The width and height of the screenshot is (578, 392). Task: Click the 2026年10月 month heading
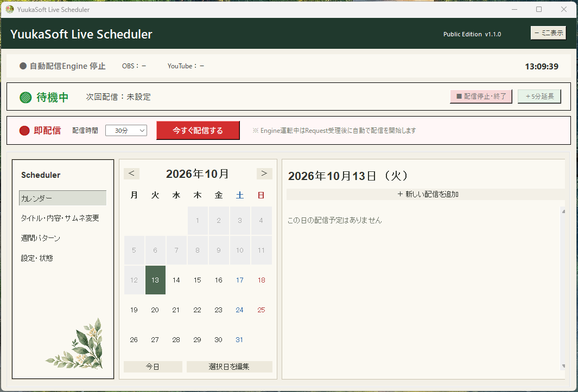pos(198,173)
